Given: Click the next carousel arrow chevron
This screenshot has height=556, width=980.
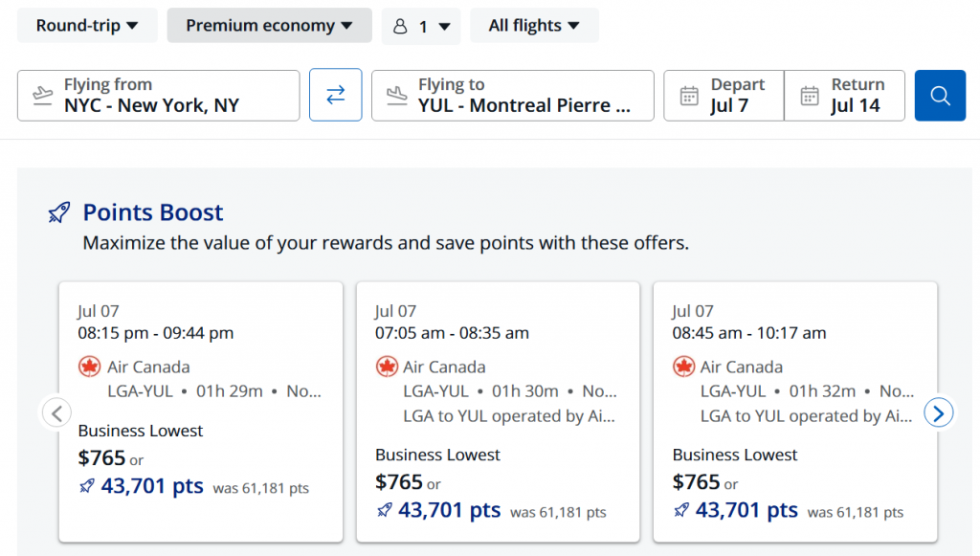Looking at the screenshot, I should pos(939,413).
